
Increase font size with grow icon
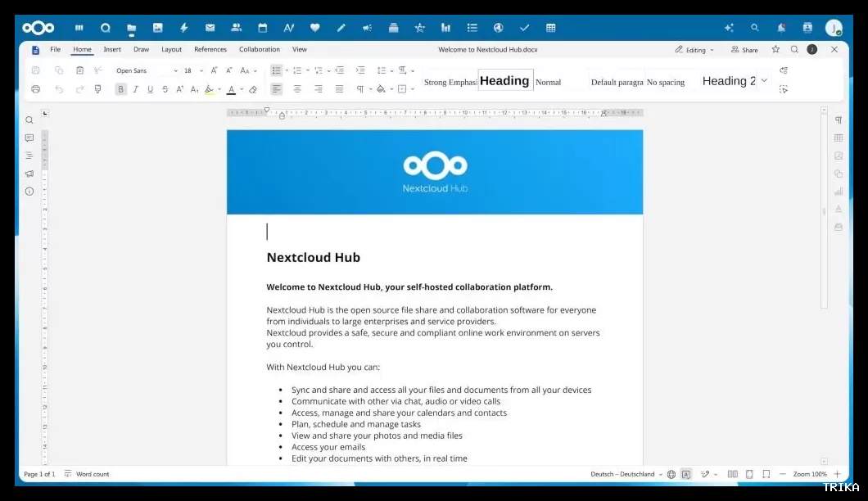[215, 70]
